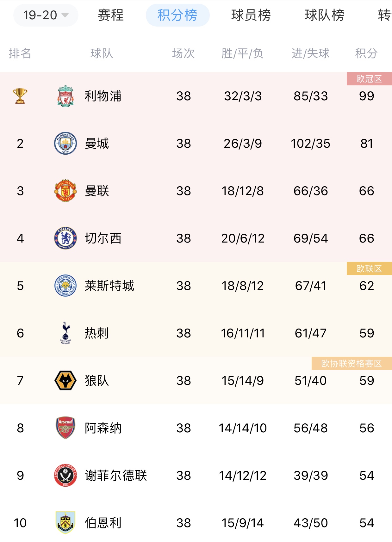Image resolution: width=392 pixels, height=542 pixels.
Task: Open team name 莱斯特城
Action: (x=109, y=286)
